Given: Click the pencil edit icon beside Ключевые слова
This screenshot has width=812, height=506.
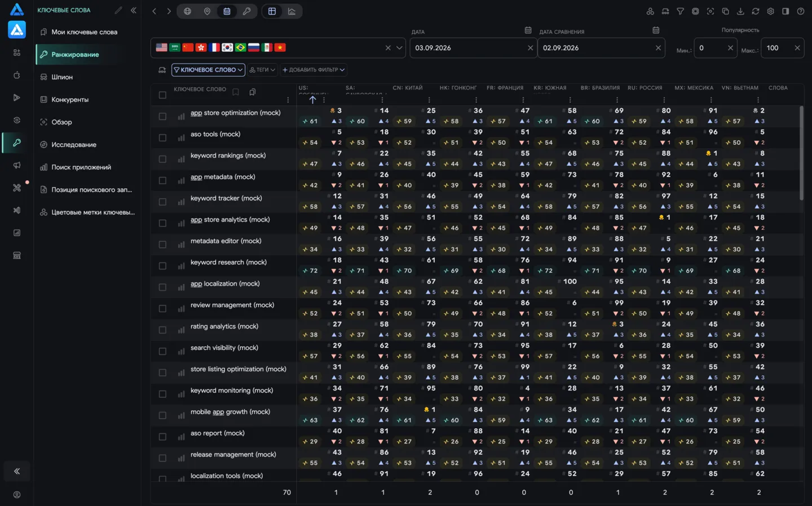Looking at the screenshot, I should [118, 10].
